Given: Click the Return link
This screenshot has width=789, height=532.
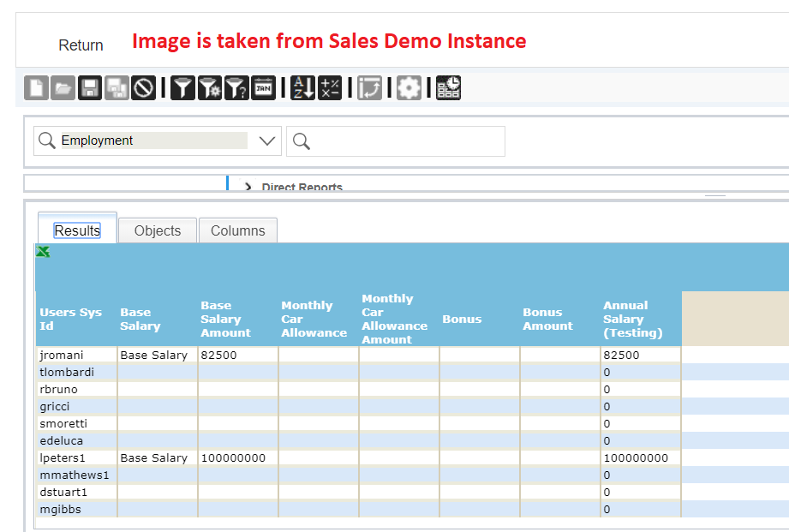Looking at the screenshot, I should pyautogui.click(x=81, y=45).
